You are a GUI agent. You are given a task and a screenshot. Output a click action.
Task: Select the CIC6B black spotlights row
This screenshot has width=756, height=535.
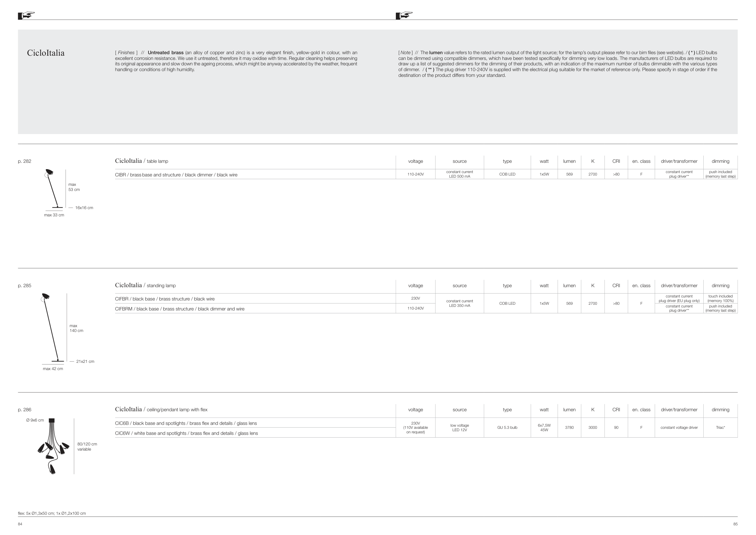(186, 423)
